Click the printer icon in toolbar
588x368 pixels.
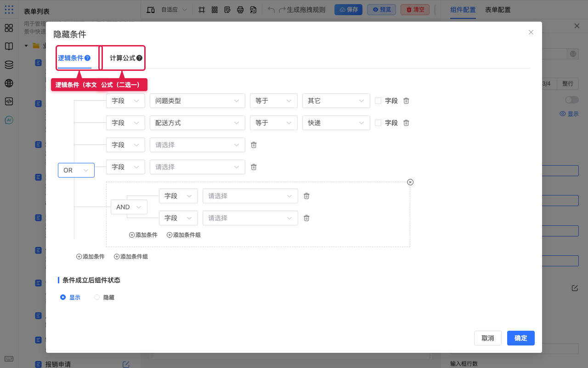[x=240, y=10]
